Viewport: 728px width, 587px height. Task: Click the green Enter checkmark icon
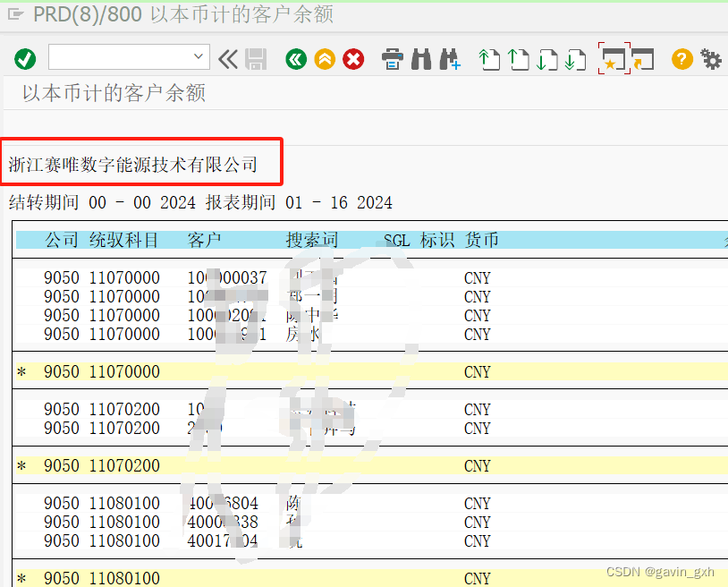[x=25, y=59]
